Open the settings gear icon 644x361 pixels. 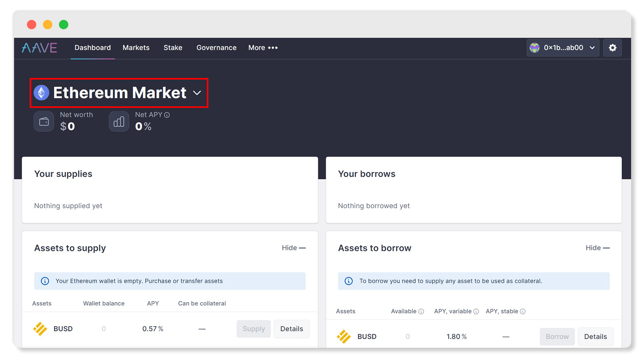[x=612, y=48]
